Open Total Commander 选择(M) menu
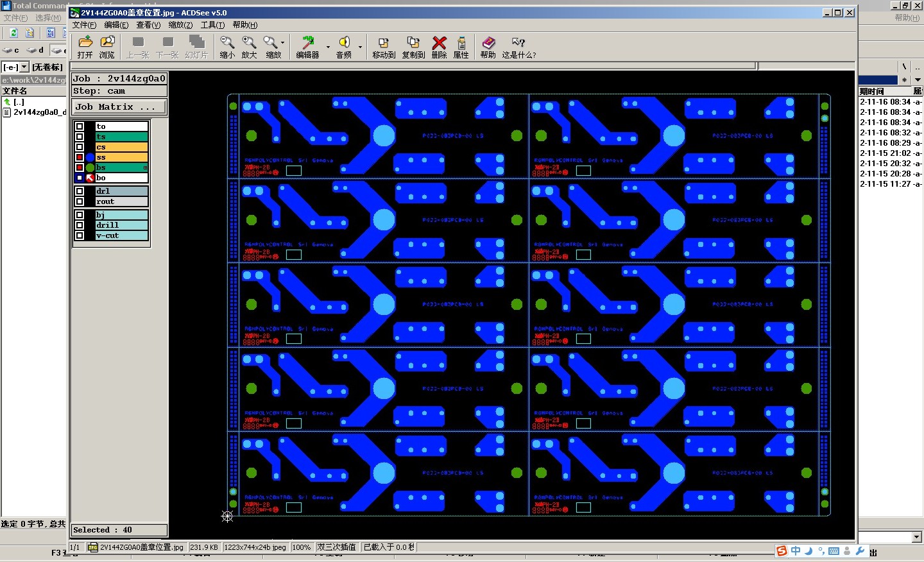This screenshot has width=924, height=562. click(x=48, y=18)
